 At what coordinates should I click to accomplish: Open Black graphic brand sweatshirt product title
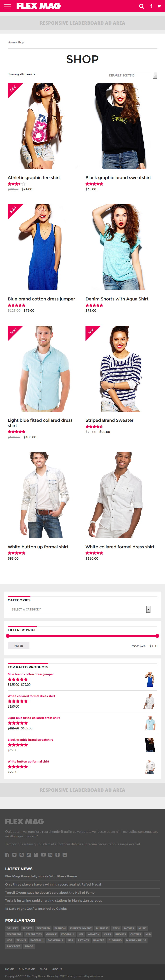tap(118, 178)
